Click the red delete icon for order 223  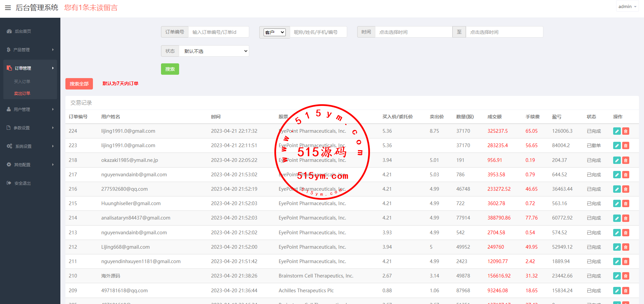[626, 145]
